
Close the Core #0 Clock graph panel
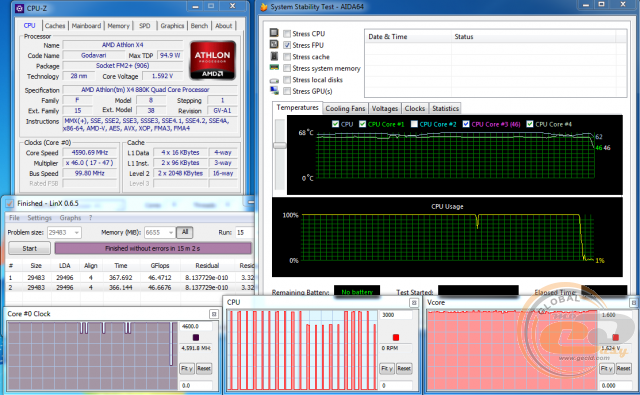point(213,314)
